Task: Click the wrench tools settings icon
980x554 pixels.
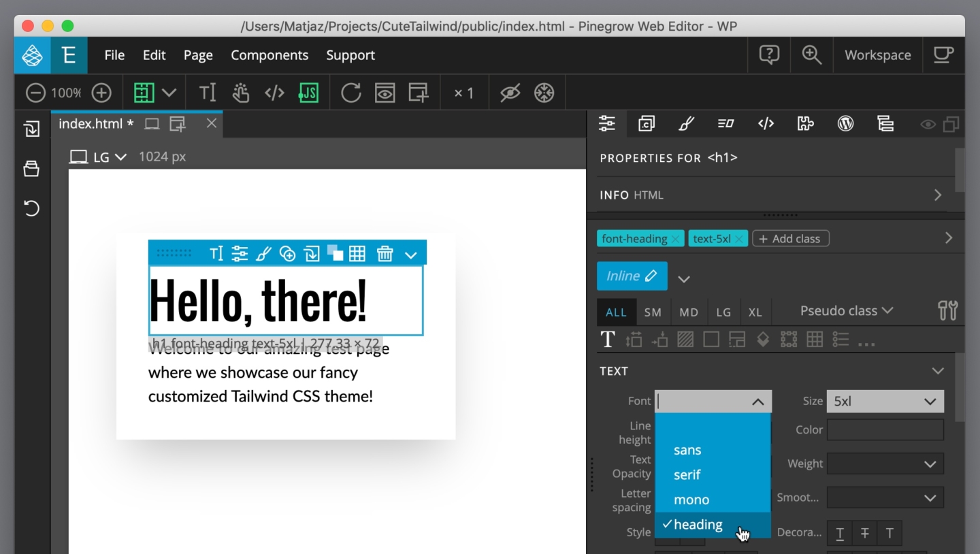Action: tap(947, 310)
